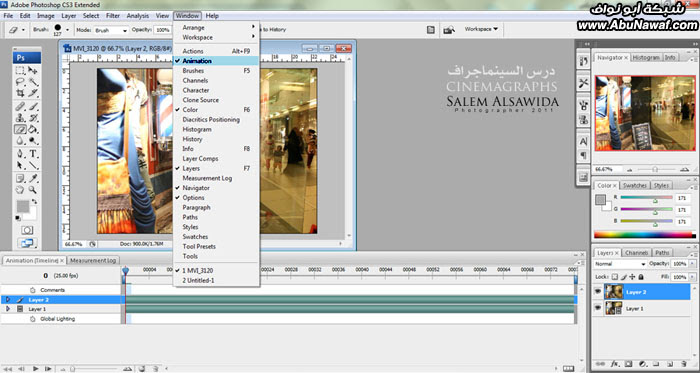This screenshot has width=700, height=373.
Task: Switch to the Measurement Log tab
Action: pyautogui.click(x=93, y=260)
